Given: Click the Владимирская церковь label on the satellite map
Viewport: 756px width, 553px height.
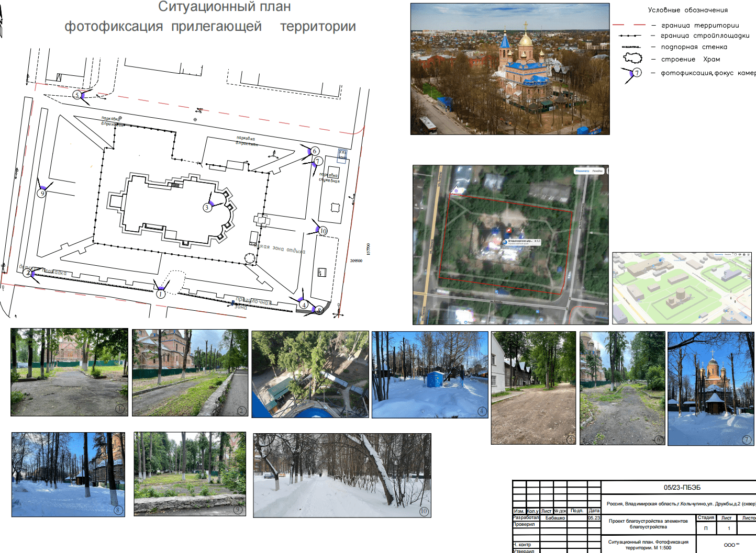Looking at the screenshot, I should (521, 242).
